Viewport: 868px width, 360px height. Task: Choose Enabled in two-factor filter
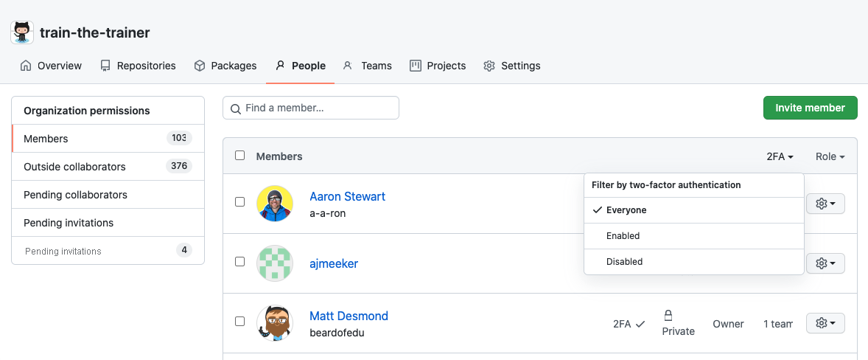[x=623, y=236]
